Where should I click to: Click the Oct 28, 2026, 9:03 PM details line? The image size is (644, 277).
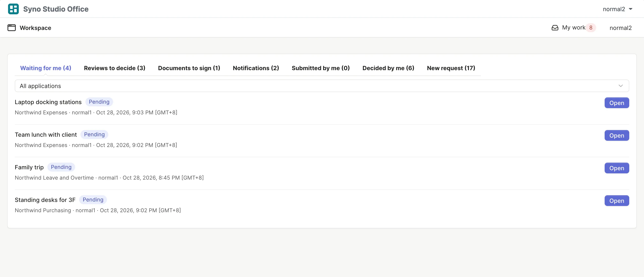pos(96,112)
